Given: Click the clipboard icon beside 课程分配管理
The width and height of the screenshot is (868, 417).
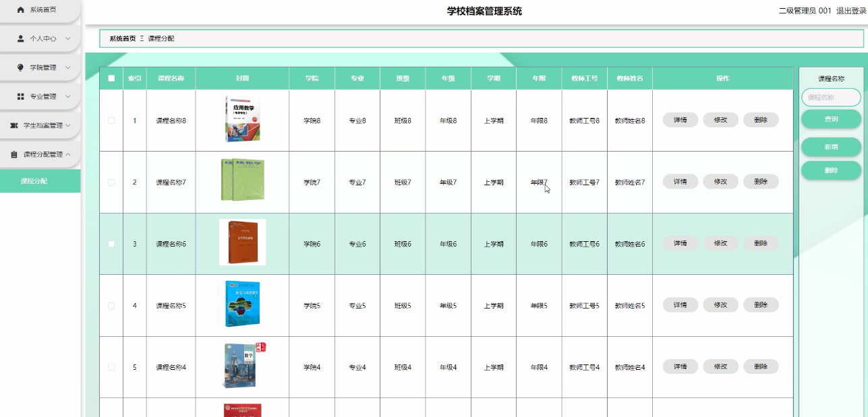Looking at the screenshot, I should tap(14, 155).
